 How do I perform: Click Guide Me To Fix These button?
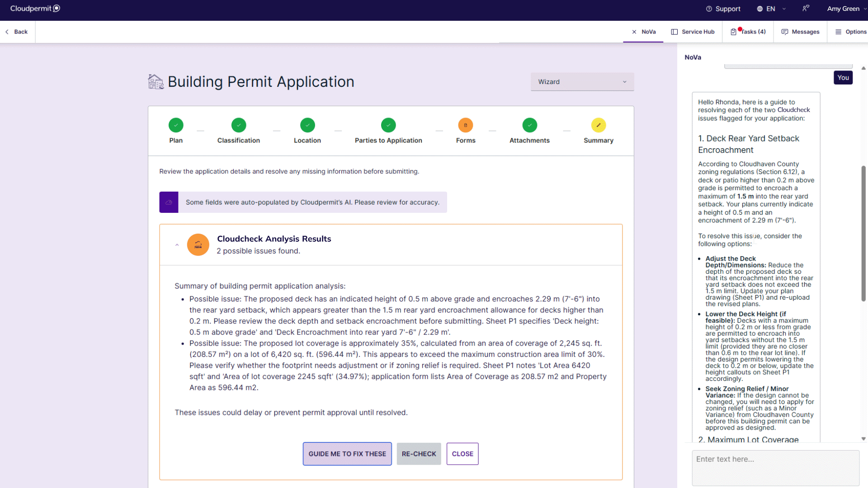pos(347,454)
